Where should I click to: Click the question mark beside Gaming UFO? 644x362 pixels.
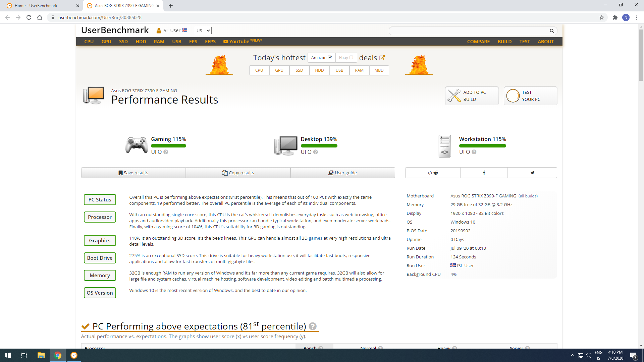click(166, 152)
